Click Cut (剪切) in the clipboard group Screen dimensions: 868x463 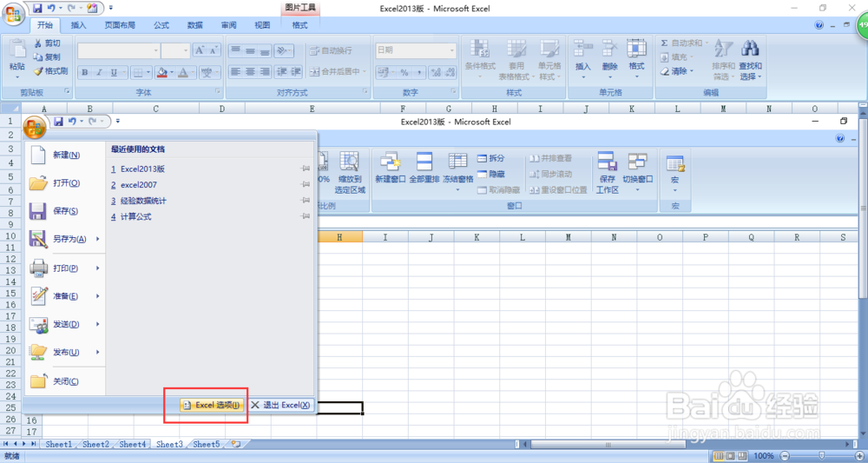pyautogui.click(x=47, y=43)
